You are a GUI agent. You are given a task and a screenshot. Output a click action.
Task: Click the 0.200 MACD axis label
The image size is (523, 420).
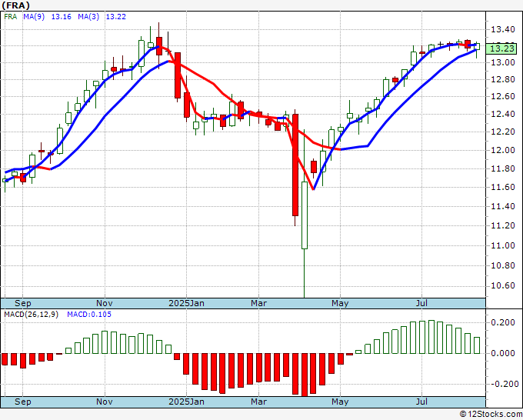pos(503,322)
